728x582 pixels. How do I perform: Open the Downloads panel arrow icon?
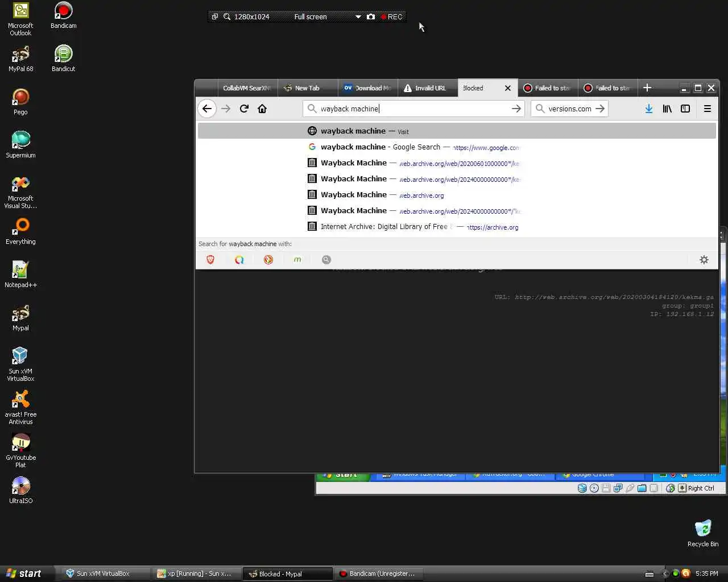tap(649, 109)
